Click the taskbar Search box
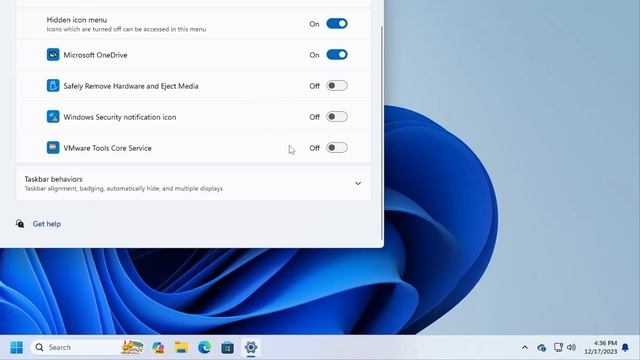The image size is (640, 360). point(88,347)
